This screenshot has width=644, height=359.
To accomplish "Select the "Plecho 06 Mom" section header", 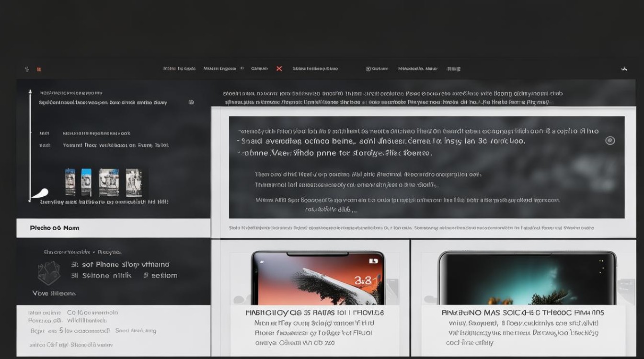I will [x=55, y=228].
